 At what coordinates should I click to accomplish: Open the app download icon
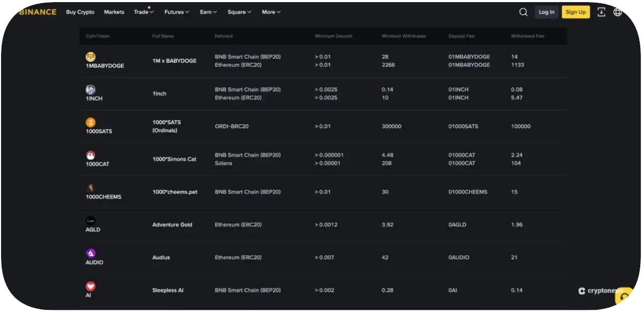tap(601, 12)
